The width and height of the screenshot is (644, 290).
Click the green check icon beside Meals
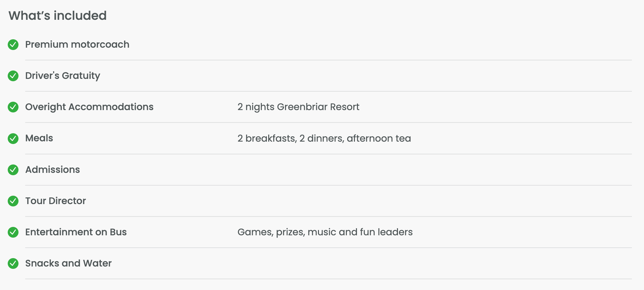coord(13,138)
